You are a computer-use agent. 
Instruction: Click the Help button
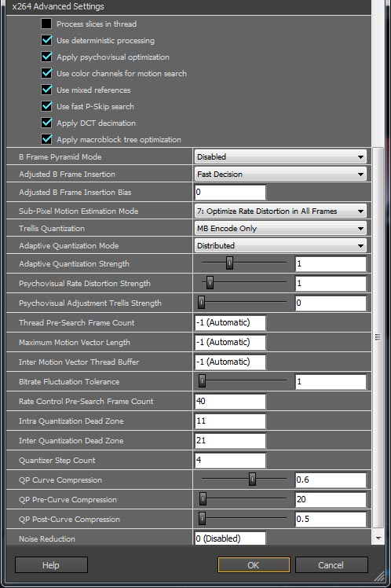[51, 564]
